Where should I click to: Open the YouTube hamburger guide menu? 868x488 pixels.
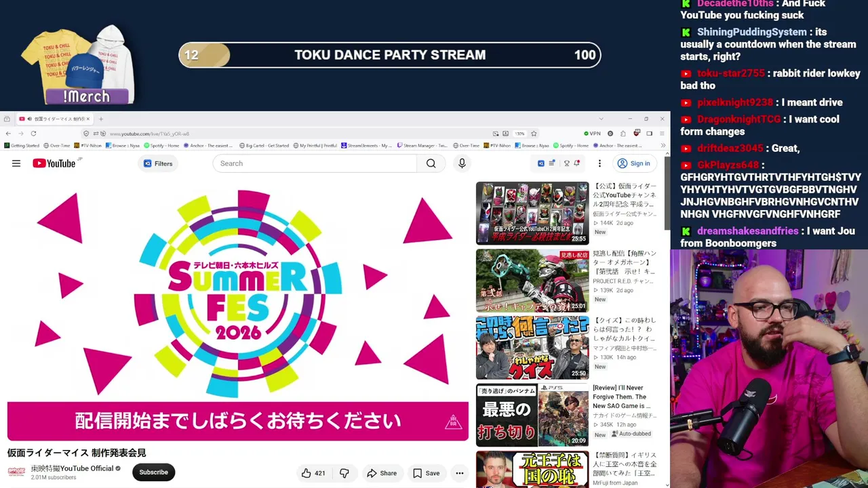click(16, 163)
